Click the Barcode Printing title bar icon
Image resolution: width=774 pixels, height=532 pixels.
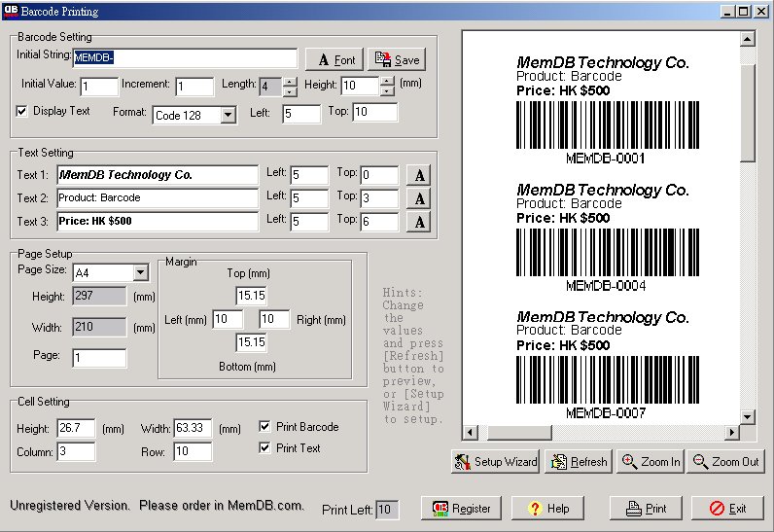point(11,11)
